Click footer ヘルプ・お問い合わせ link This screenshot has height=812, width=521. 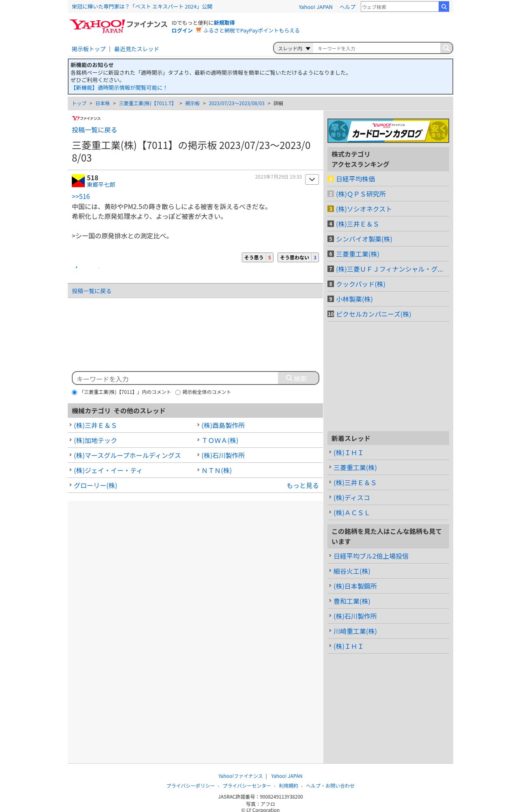[x=330, y=786]
